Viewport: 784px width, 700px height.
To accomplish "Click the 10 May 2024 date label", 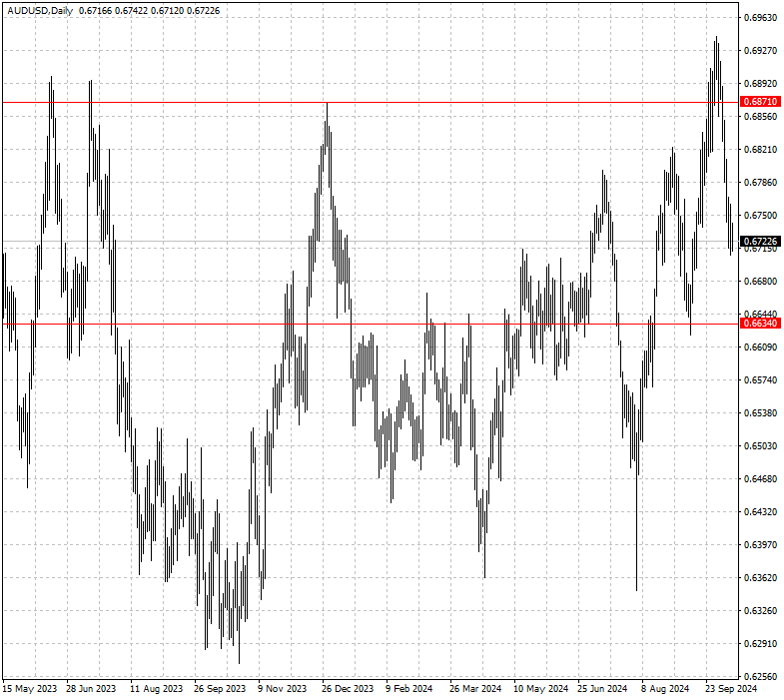I will [541, 688].
